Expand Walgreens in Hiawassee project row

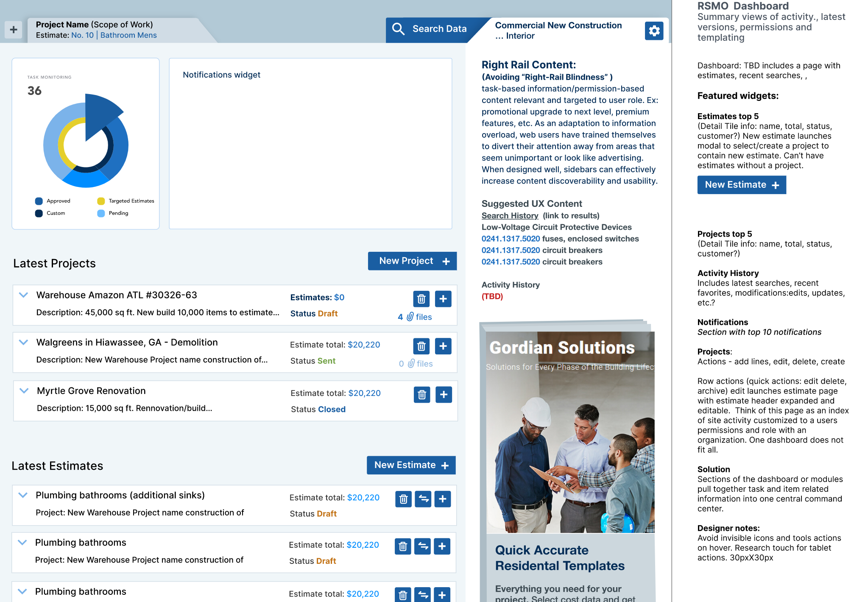pos(24,343)
